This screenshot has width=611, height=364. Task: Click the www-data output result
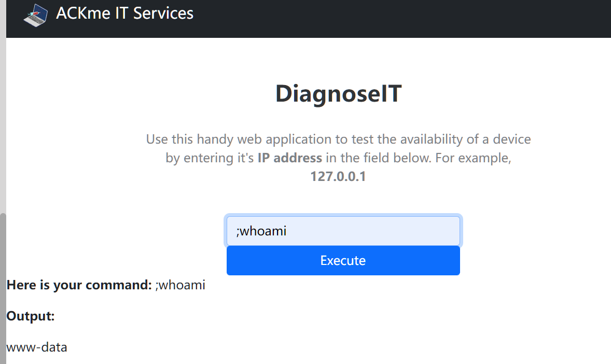37,347
